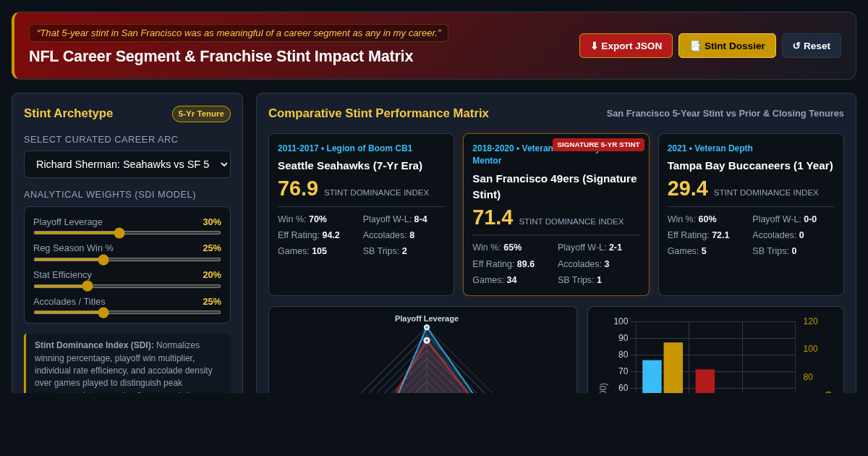The width and height of the screenshot is (868, 456).
Task: Reset the matrix with Reset button
Action: [812, 46]
